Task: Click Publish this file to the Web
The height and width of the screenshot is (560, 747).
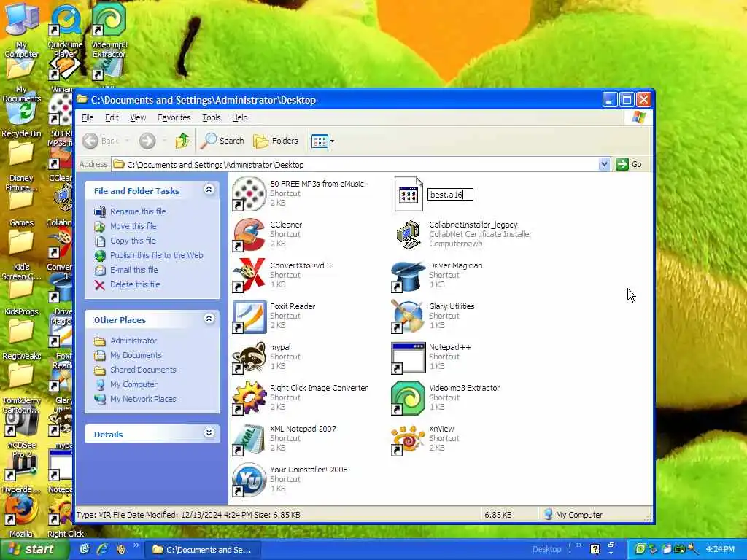Action: pos(157,255)
